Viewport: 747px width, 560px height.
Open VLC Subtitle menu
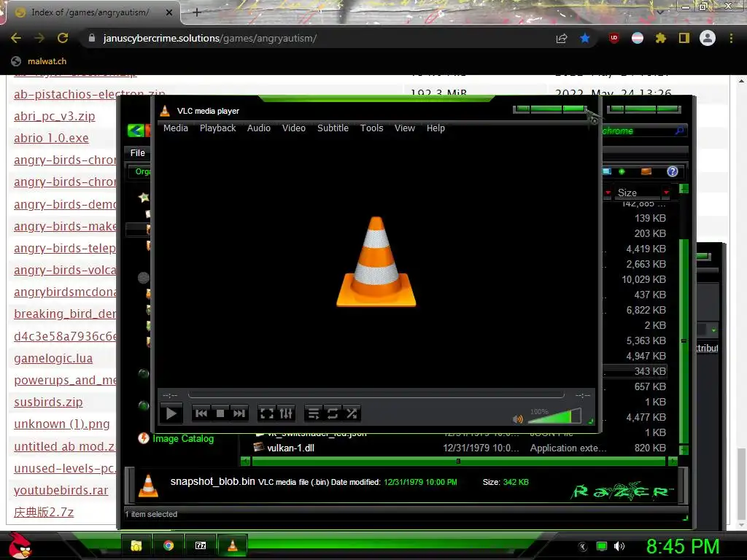click(x=333, y=128)
